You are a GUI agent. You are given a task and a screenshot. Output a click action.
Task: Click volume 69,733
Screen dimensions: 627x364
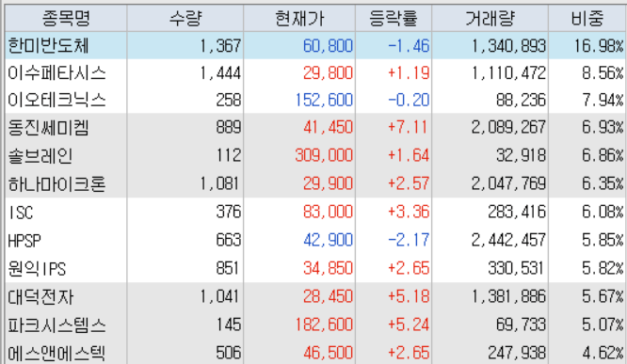[521, 324]
